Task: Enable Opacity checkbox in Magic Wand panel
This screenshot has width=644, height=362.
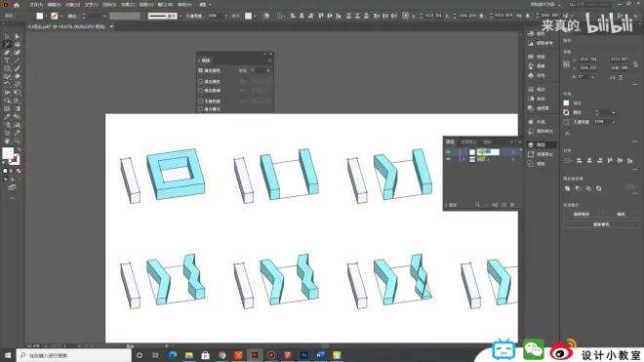Action: (x=200, y=101)
